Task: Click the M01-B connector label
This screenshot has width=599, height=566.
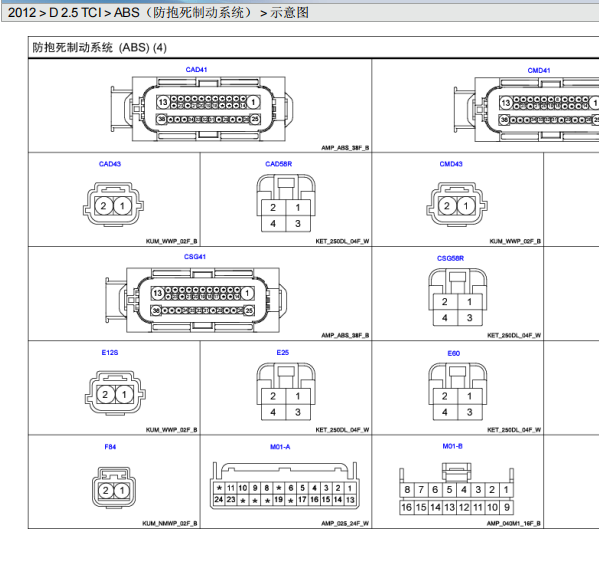Action: tap(452, 446)
